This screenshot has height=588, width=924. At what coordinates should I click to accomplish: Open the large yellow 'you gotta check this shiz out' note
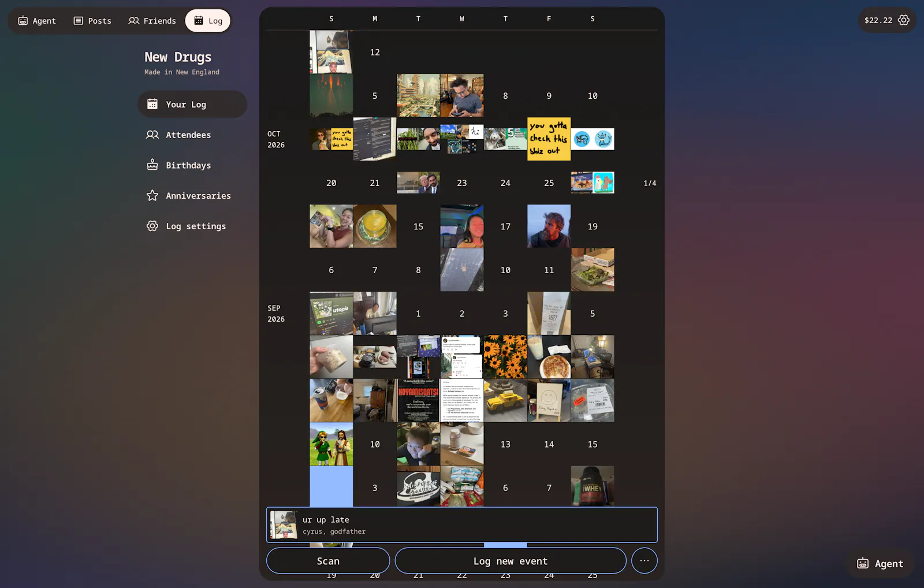[x=549, y=139]
